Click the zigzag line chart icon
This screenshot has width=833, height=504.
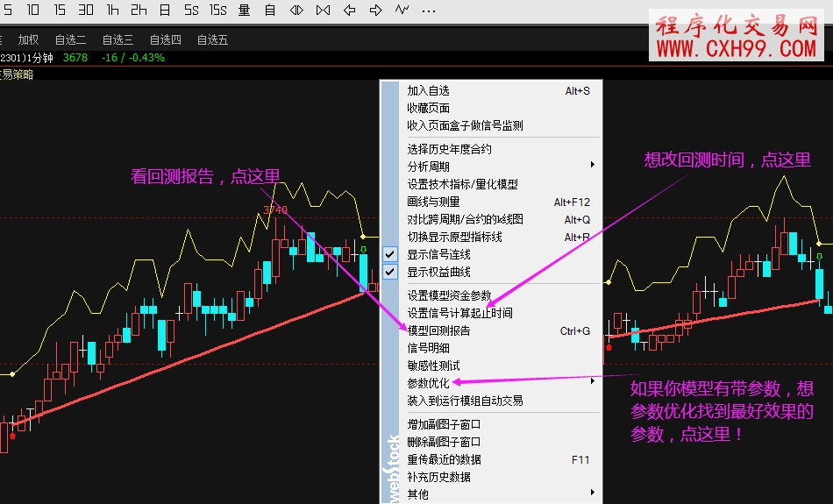pos(402,10)
